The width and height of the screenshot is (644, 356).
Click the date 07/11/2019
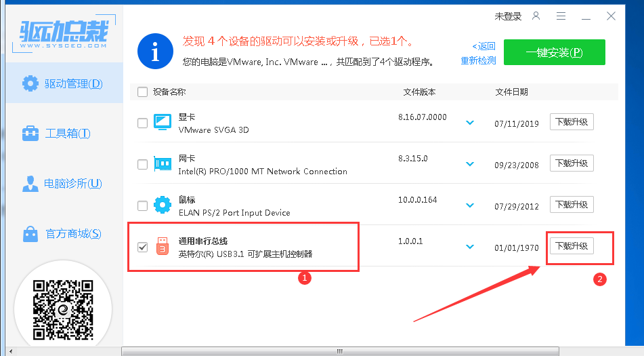tap(517, 123)
